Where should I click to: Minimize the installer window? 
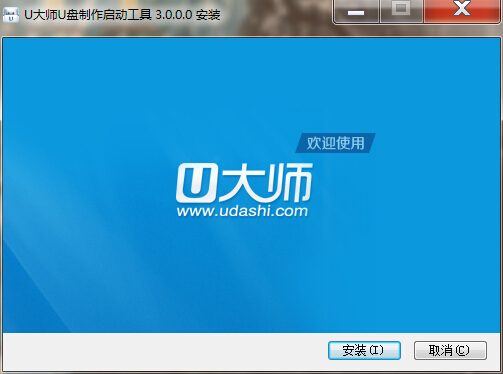[x=356, y=11]
